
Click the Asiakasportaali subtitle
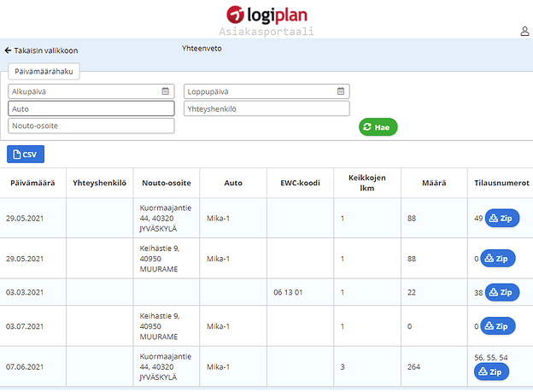(266, 32)
